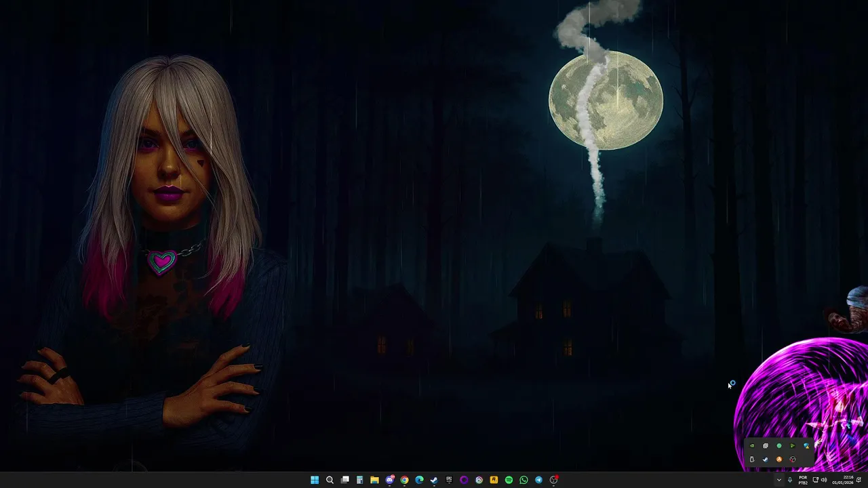Open Steam from the taskbar
Screen dimensions: 868x488
coord(434,480)
